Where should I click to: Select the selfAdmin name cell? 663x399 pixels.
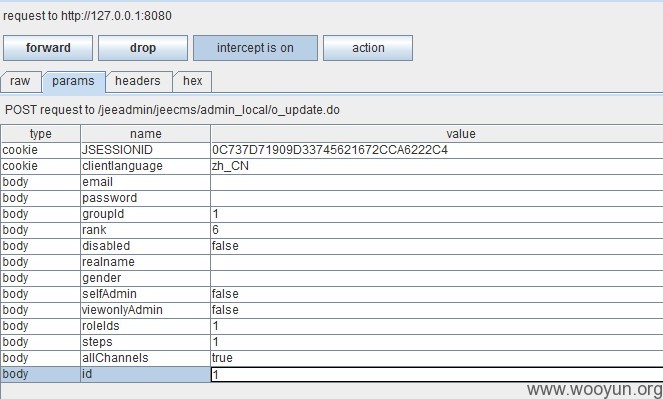(x=145, y=295)
